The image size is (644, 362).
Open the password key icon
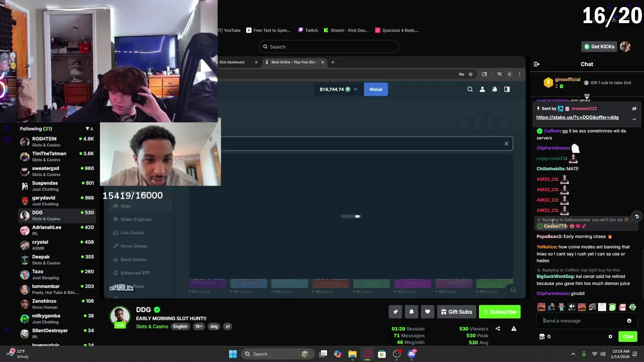tap(461, 74)
